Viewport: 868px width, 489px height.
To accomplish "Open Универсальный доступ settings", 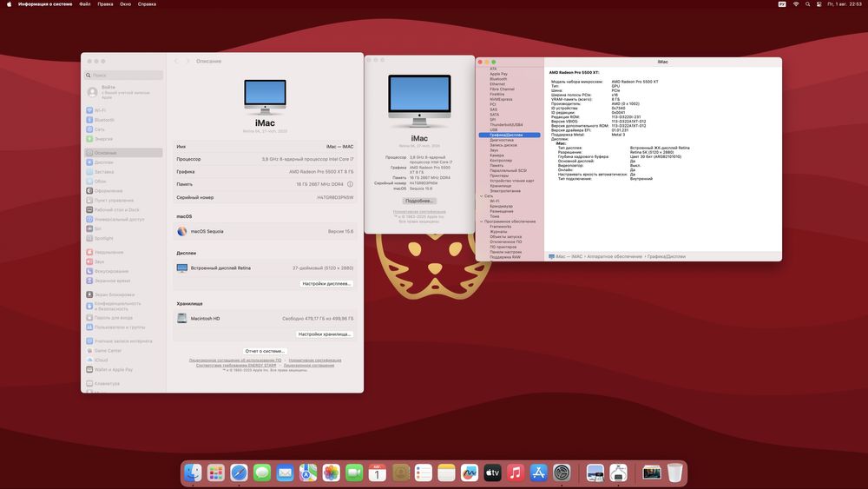I will click(119, 219).
